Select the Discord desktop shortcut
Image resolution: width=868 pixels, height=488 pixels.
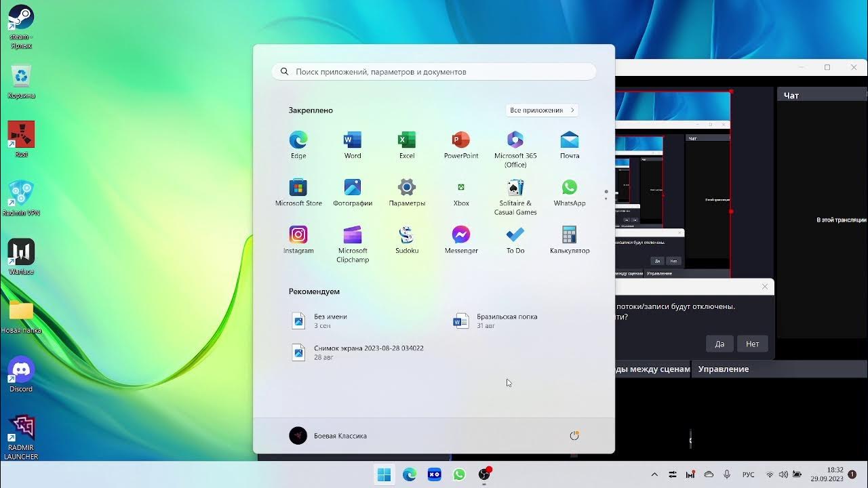click(x=21, y=374)
